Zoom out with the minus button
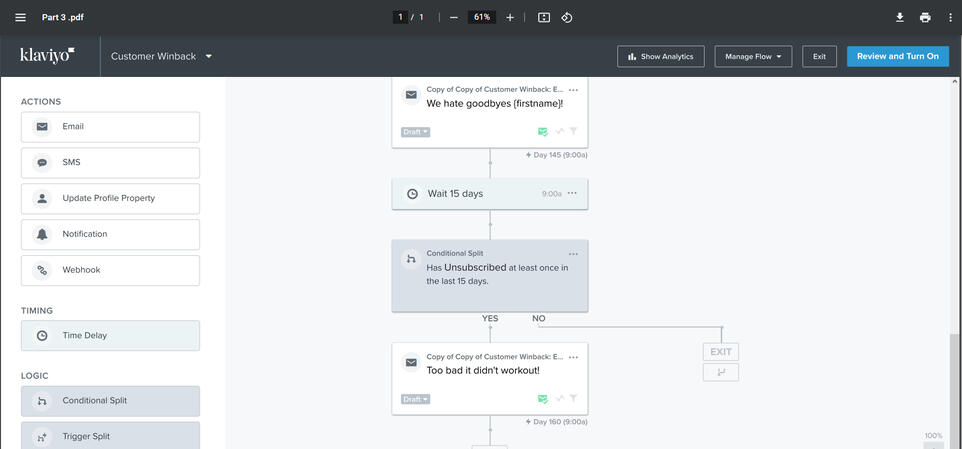 454,17
